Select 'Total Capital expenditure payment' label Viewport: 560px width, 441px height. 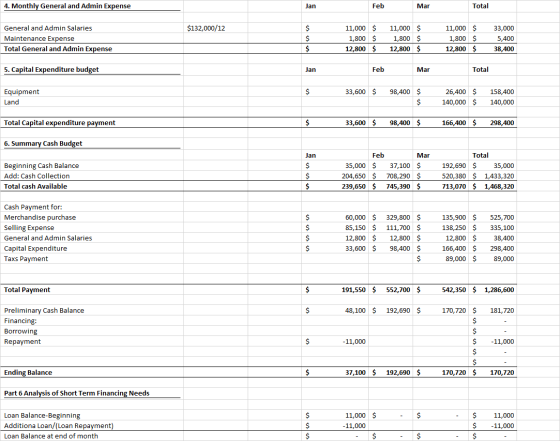[60, 123]
